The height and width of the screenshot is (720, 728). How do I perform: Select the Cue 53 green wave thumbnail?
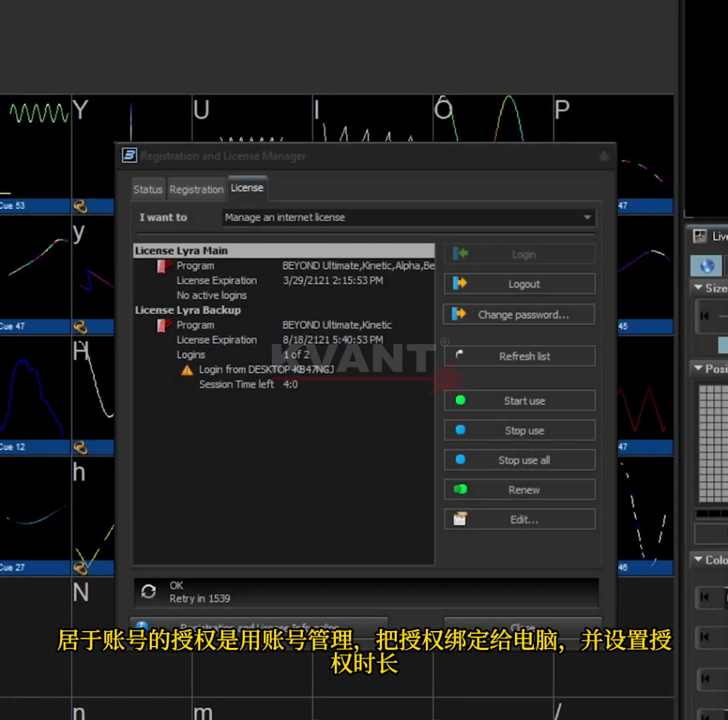tap(35, 147)
